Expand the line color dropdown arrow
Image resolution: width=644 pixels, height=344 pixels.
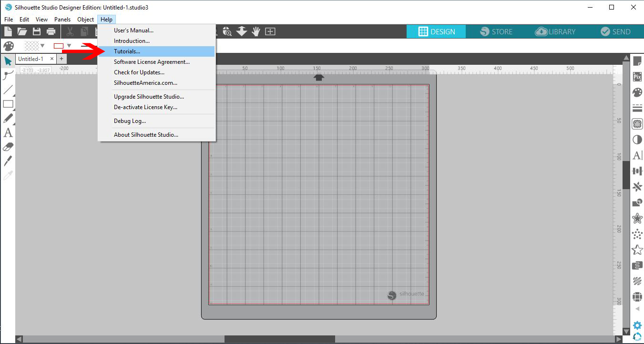pos(69,46)
